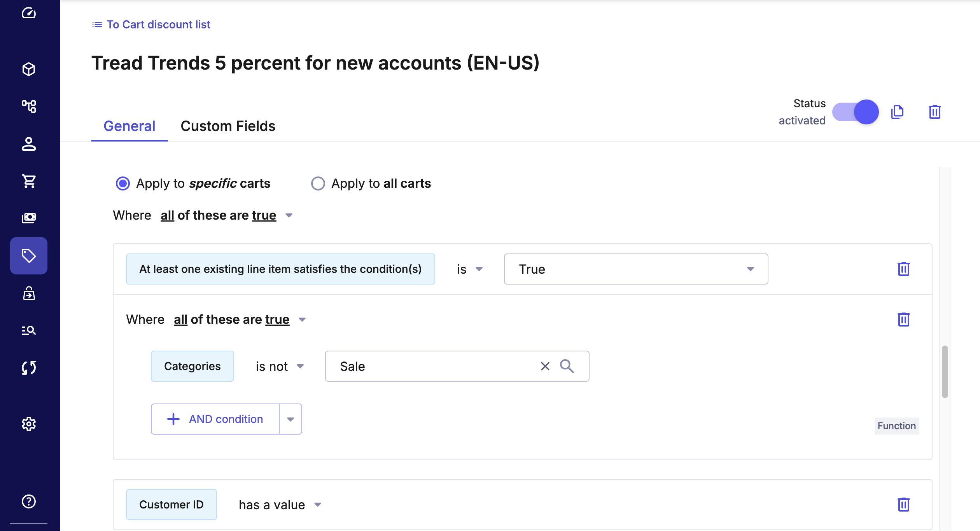This screenshot has height=531, width=980.
Task: Open the True value dropdown
Action: pyautogui.click(x=635, y=269)
